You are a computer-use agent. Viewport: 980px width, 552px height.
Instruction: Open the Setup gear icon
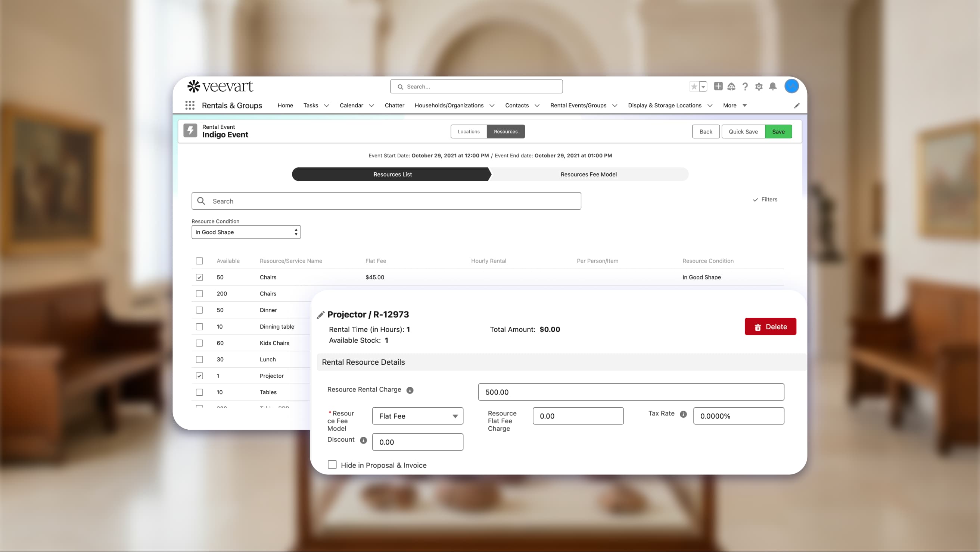759,86
